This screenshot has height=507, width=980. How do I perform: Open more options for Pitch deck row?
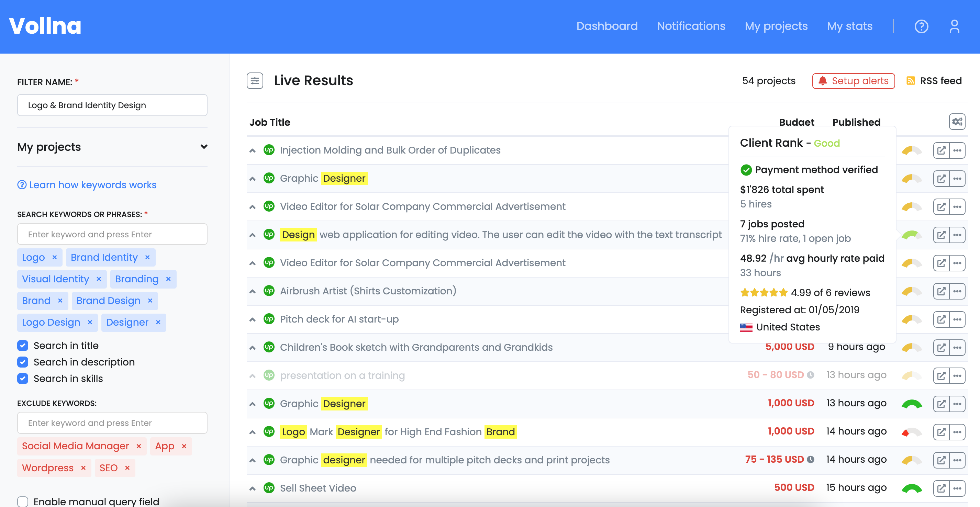coord(957,319)
